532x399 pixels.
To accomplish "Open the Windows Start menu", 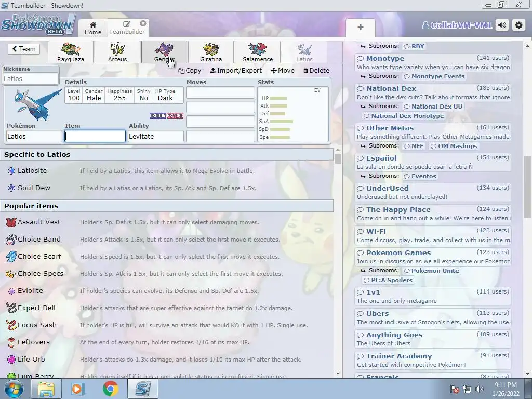I will click(13, 389).
